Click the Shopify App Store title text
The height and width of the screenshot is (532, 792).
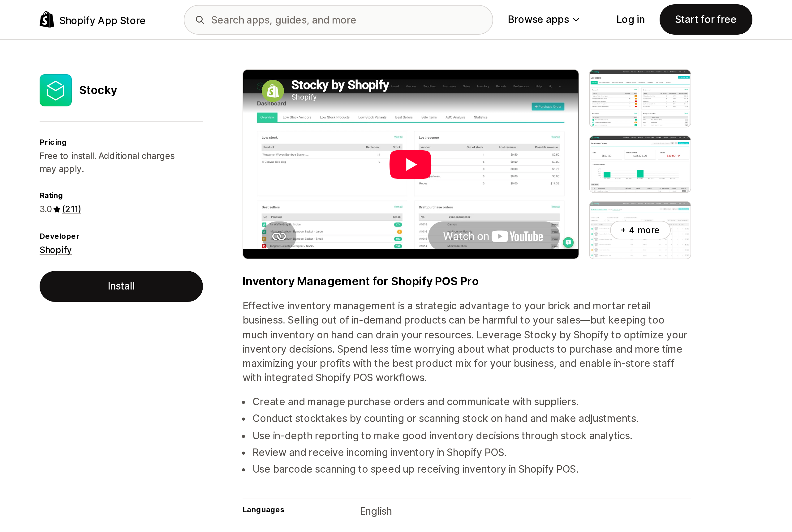coord(102,21)
